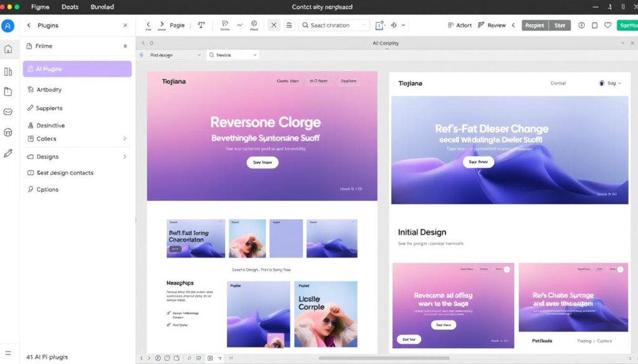Open the Fist design dropdown

[x=175, y=55]
